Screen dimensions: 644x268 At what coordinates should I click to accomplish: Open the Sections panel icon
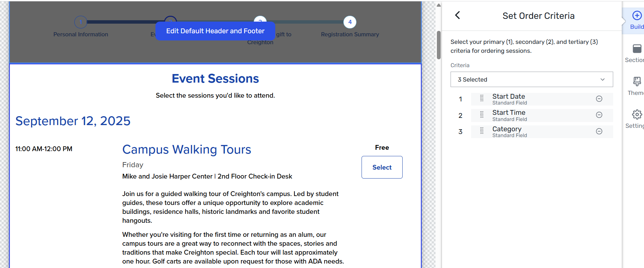pos(637,49)
